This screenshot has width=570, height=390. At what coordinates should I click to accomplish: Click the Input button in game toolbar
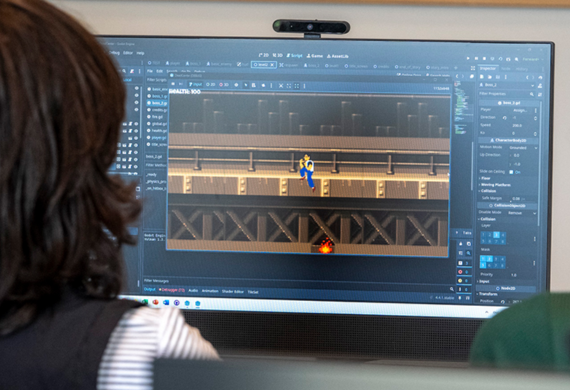tap(196, 84)
